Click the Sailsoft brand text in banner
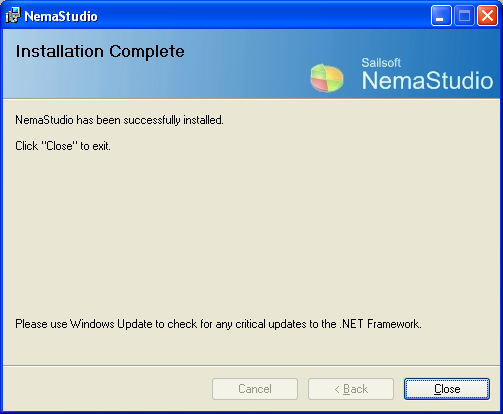 pyautogui.click(x=381, y=63)
